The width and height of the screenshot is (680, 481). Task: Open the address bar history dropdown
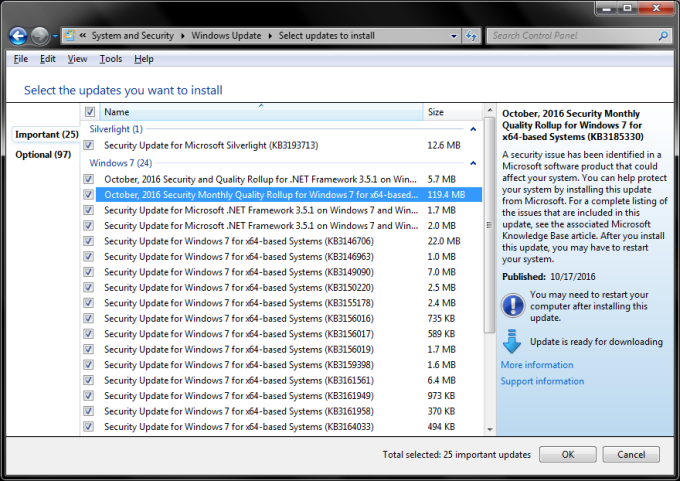454,36
